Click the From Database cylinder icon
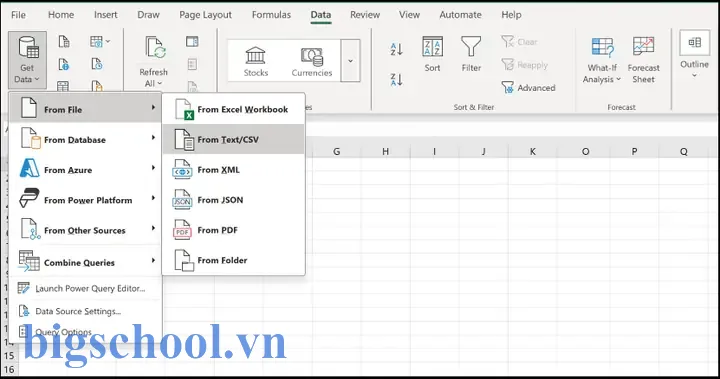 point(30,138)
